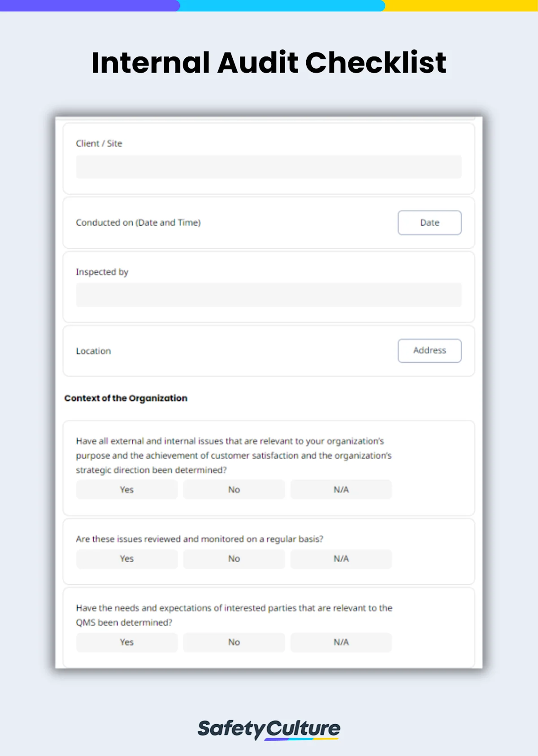This screenshot has height=756, width=538.
Task: Click the Internal Audit Checklist title
Action: pyautogui.click(x=269, y=62)
